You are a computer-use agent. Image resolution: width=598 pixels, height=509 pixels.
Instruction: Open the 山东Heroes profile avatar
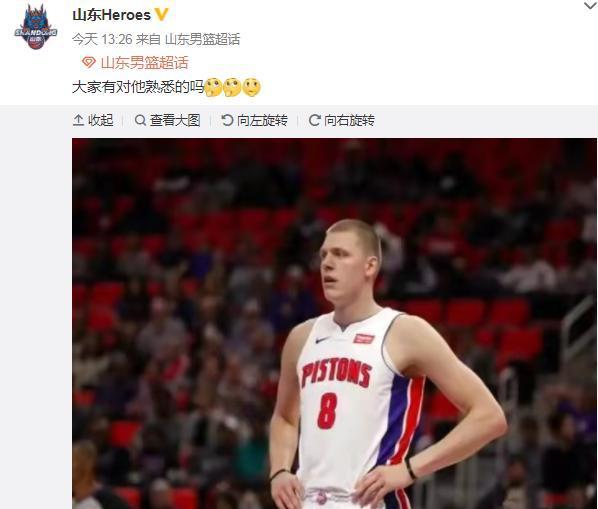36,27
